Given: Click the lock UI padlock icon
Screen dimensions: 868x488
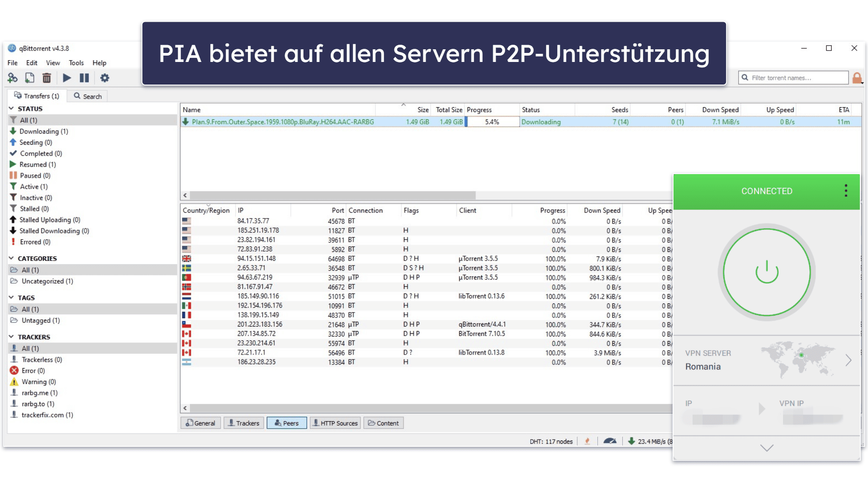Looking at the screenshot, I should point(857,78).
